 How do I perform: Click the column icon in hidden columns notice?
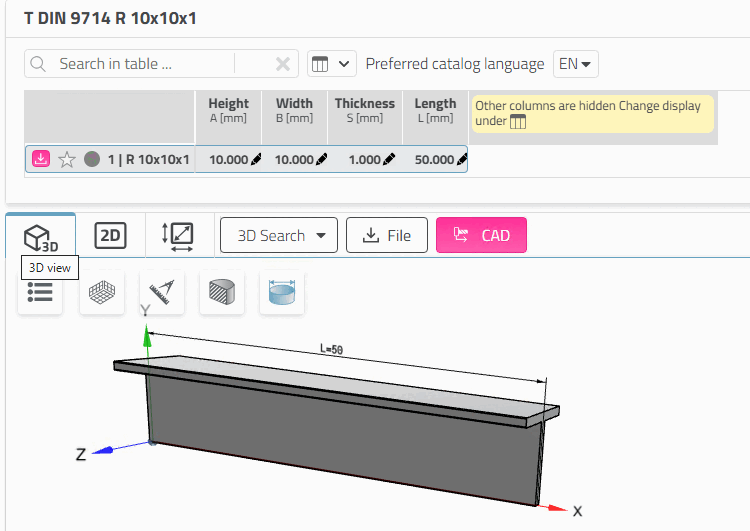[518, 122]
